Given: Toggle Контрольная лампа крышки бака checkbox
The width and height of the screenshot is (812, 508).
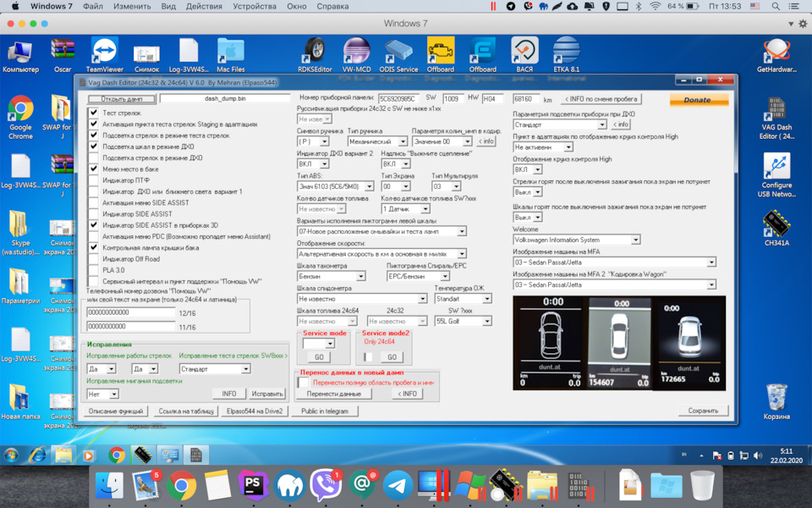Looking at the screenshot, I should coord(93,248).
